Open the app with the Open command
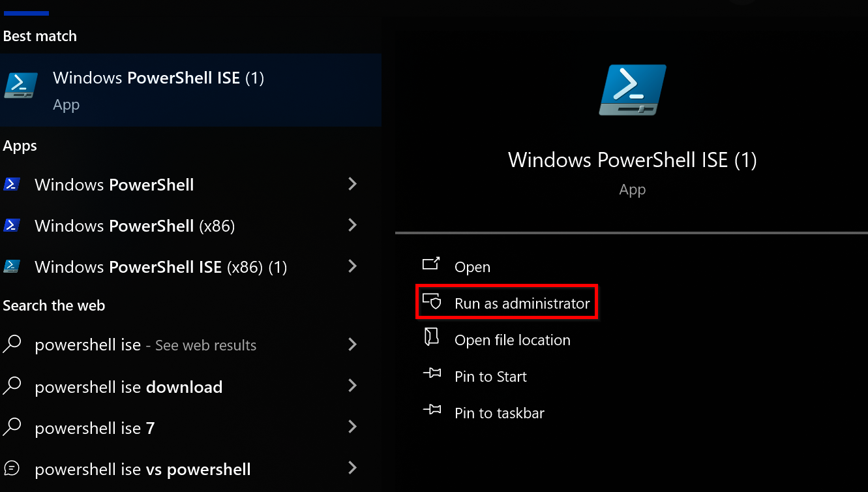The image size is (868, 492). [471, 266]
